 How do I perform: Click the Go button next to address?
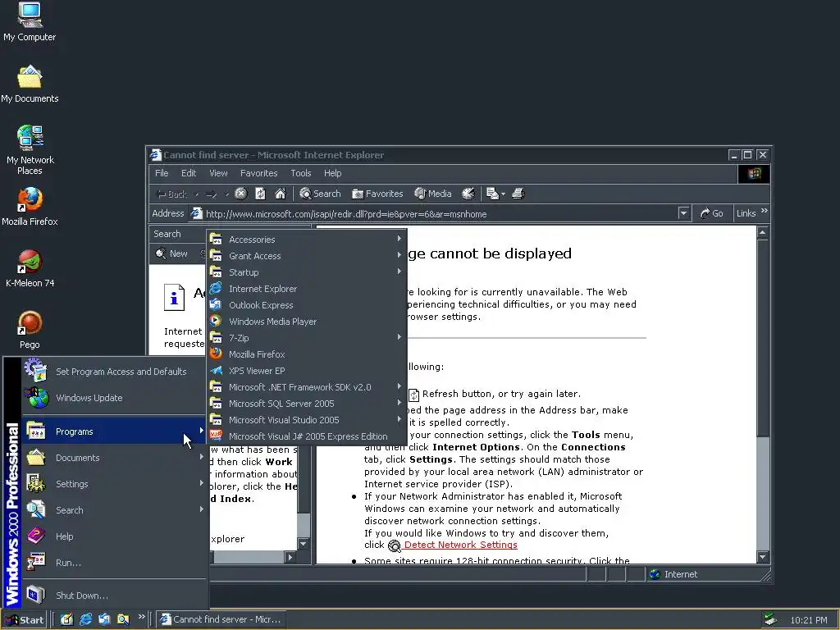click(x=712, y=213)
